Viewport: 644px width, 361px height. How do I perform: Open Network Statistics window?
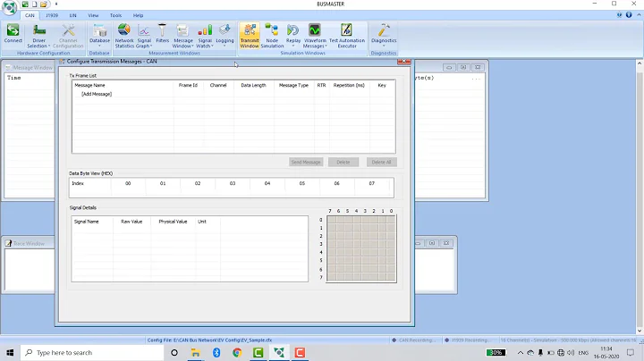point(124,36)
